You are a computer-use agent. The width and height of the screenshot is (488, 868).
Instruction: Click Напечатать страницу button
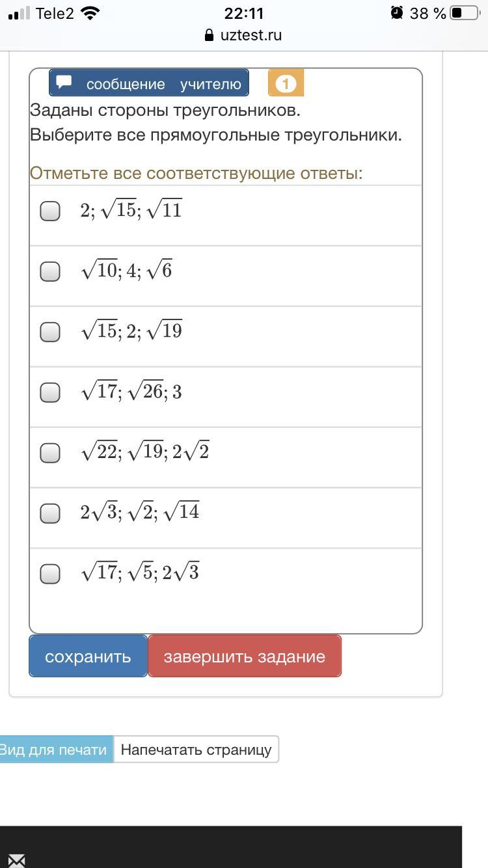tap(196, 749)
